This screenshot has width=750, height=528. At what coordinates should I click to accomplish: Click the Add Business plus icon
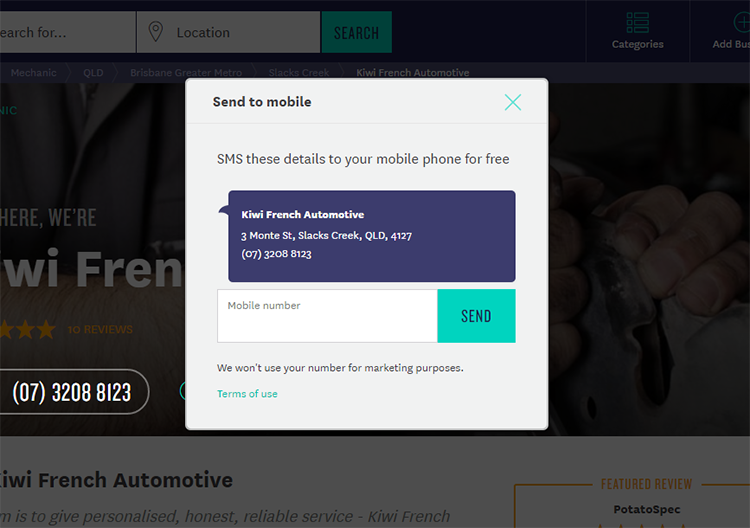[743, 22]
